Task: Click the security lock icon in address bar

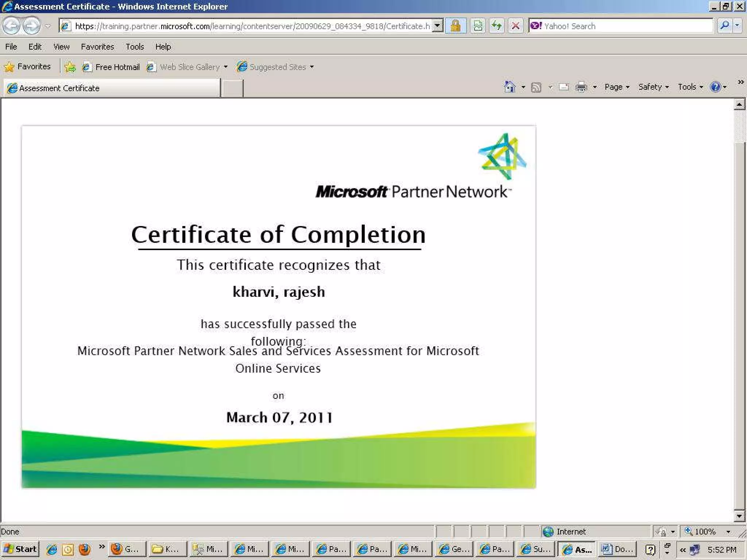Action: point(455,26)
